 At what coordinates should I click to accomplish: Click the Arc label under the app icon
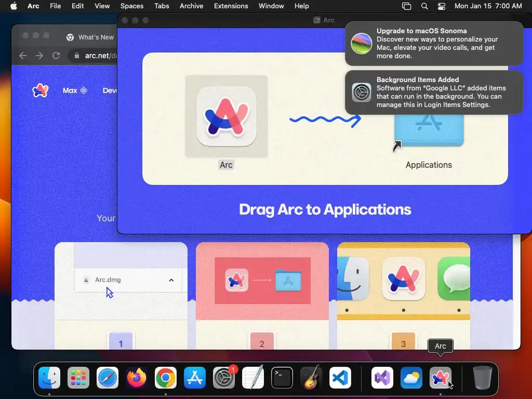pyautogui.click(x=226, y=165)
